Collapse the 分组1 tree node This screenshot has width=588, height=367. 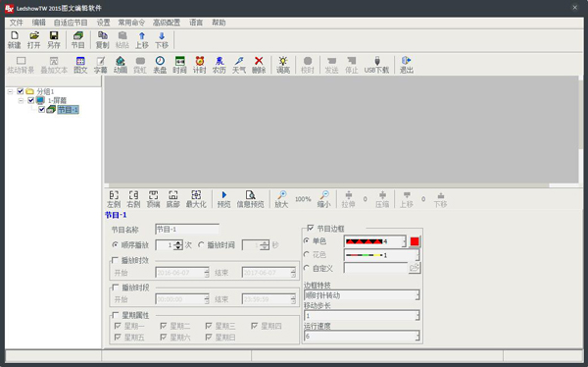pyautogui.click(x=10, y=91)
